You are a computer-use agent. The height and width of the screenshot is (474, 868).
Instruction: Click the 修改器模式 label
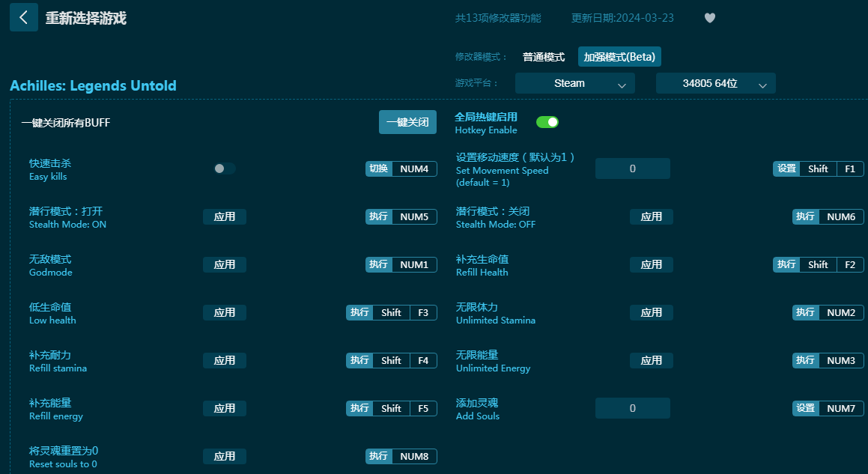pyautogui.click(x=481, y=57)
